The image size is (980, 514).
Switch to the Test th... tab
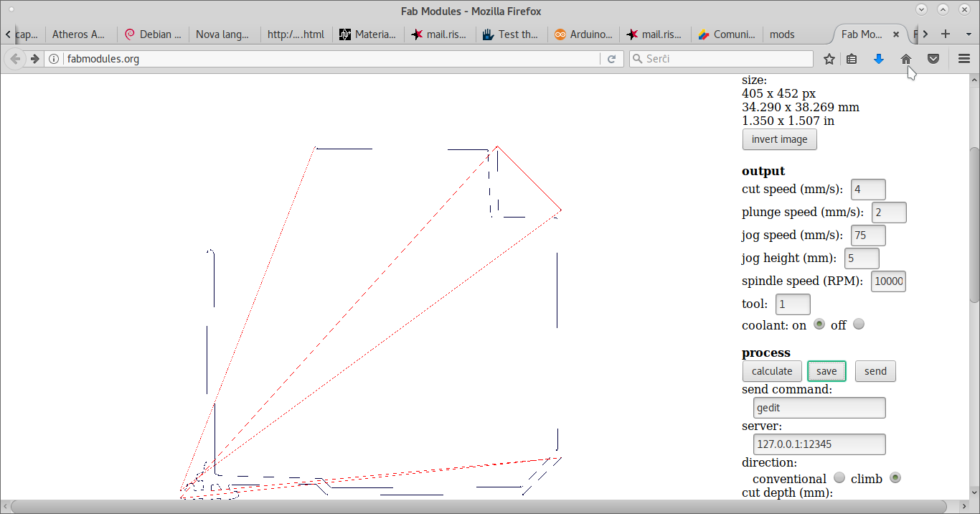[512, 34]
